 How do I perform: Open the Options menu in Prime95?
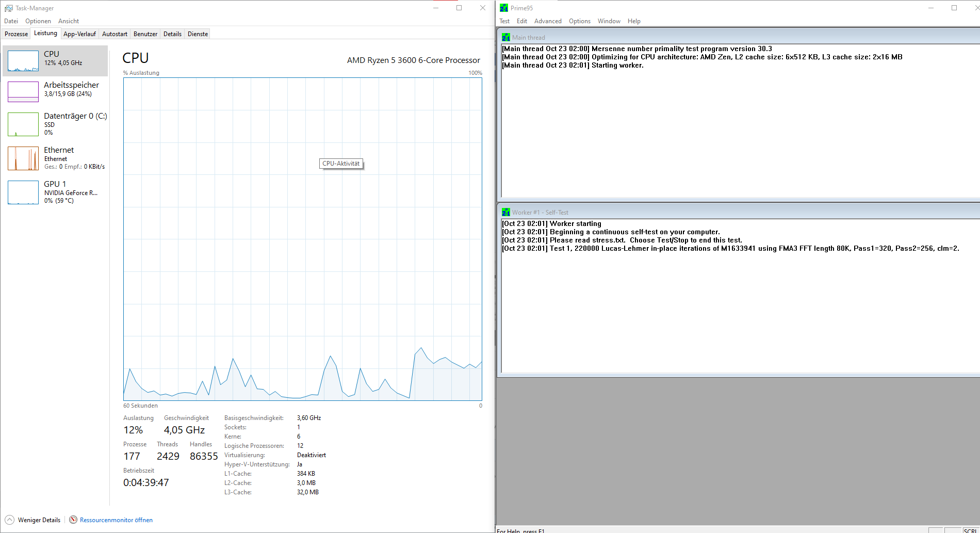(x=580, y=21)
